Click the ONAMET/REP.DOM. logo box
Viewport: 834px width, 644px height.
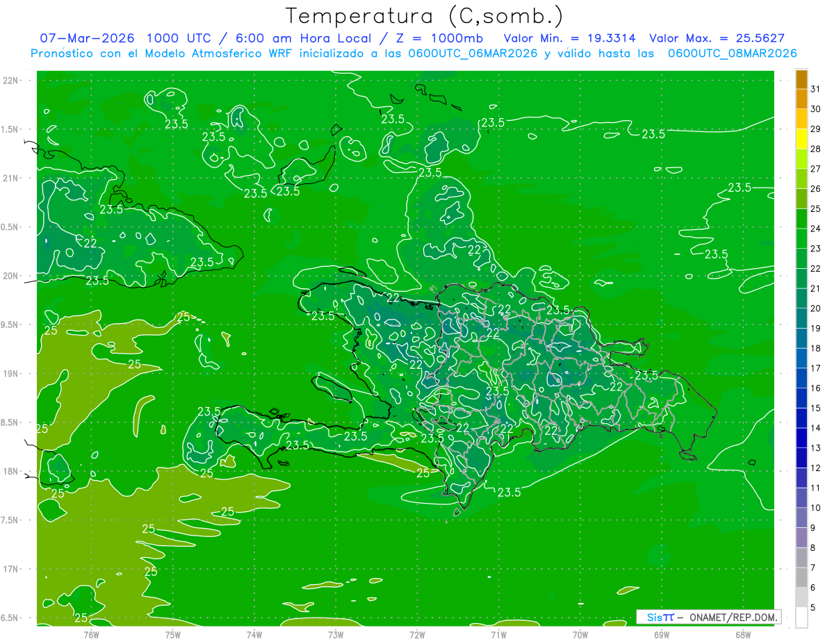708,617
